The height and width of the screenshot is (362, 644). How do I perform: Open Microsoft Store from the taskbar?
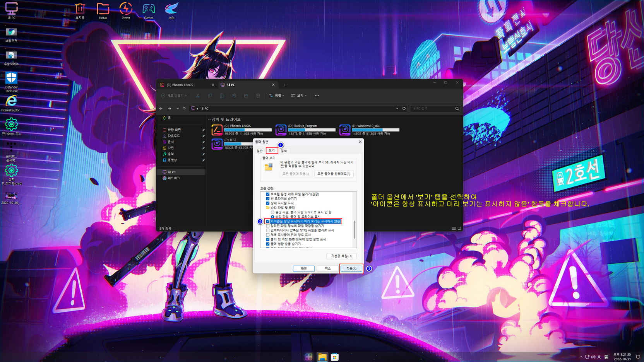pos(335,357)
